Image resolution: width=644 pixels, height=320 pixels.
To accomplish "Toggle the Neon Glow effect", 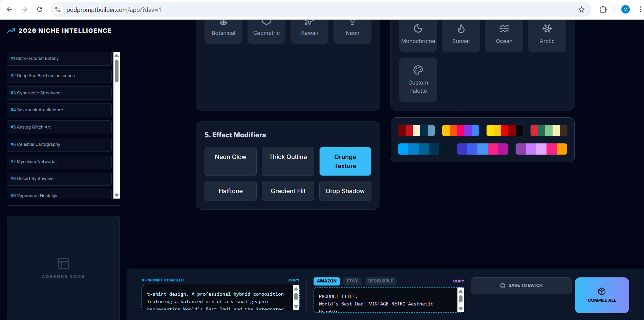I will point(230,161).
